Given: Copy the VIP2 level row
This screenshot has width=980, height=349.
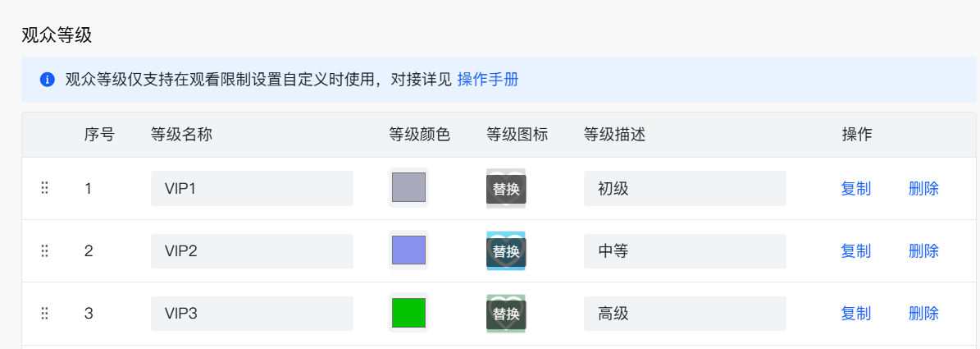Looking at the screenshot, I should [855, 251].
